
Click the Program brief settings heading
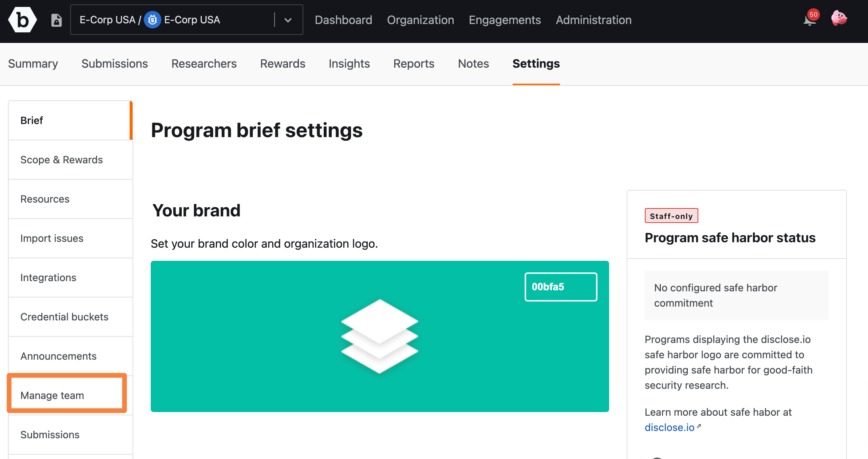(257, 130)
